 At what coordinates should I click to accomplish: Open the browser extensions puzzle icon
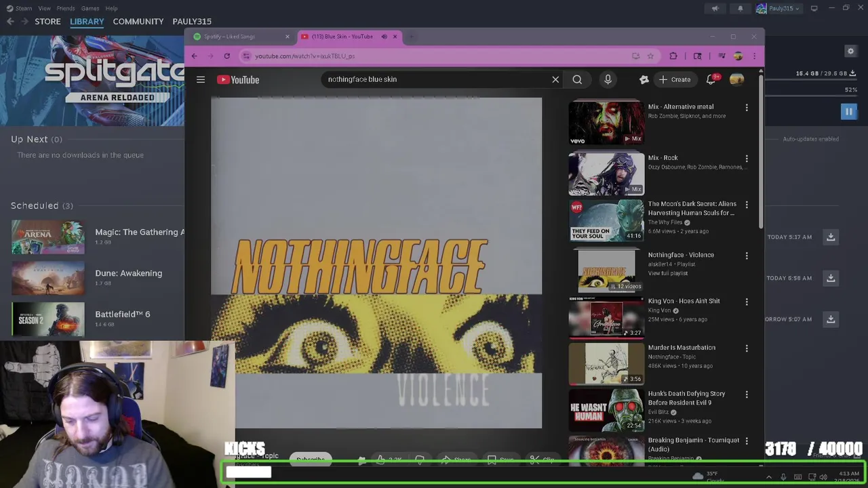click(x=673, y=56)
